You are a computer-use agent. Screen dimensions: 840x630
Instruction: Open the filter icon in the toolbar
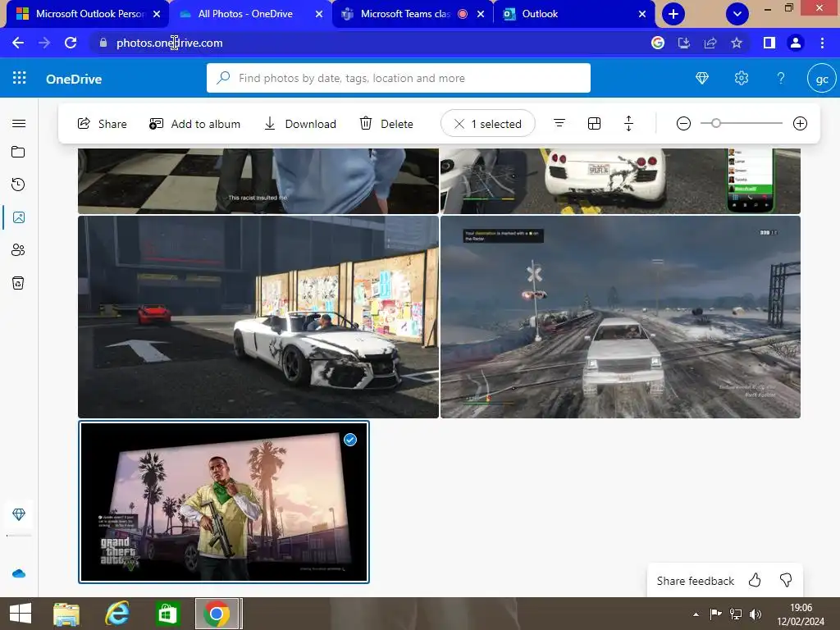559,124
